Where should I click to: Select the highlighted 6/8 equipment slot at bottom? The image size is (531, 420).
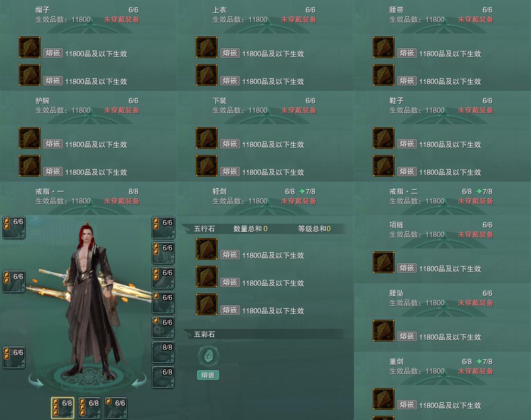63,408
